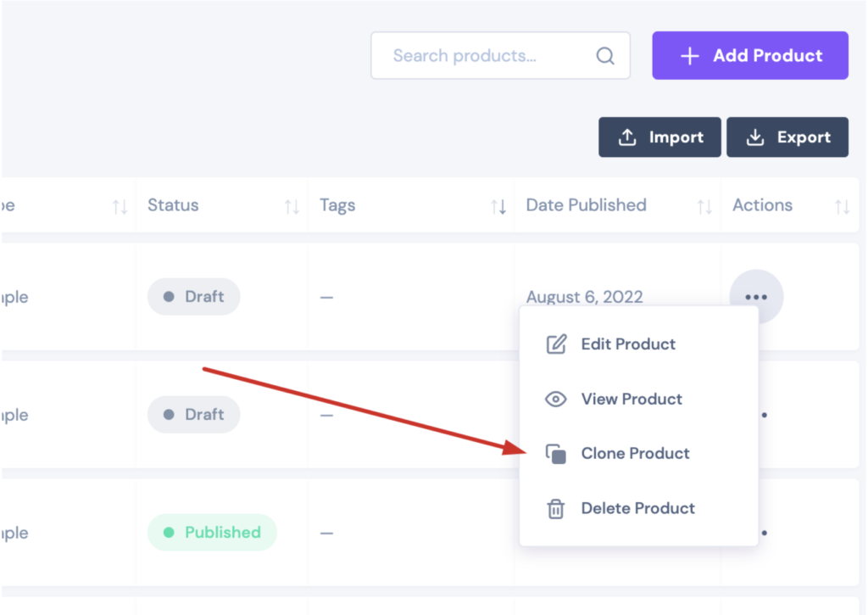The image size is (868, 615).
Task: Choose Delete Product from the menu
Action: [638, 508]
